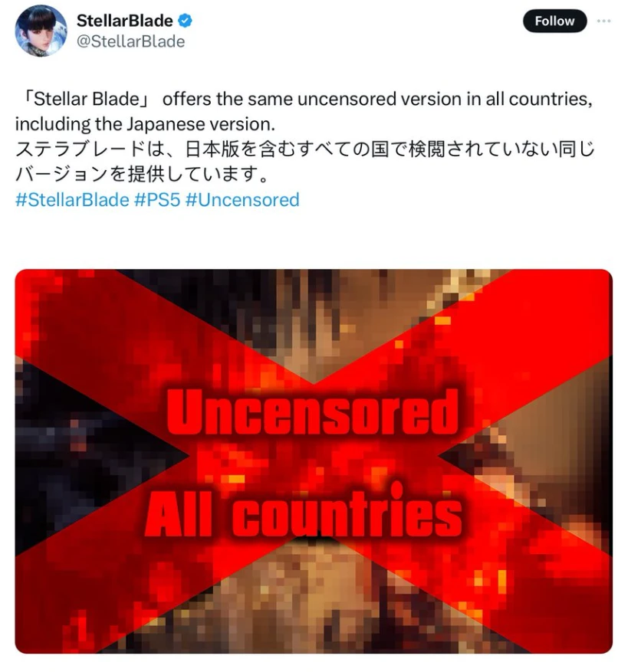The height and width of the screenshot is (672, 641).
Task: Open the StellarBlade display name link
Action: click(x=125, y=21)
